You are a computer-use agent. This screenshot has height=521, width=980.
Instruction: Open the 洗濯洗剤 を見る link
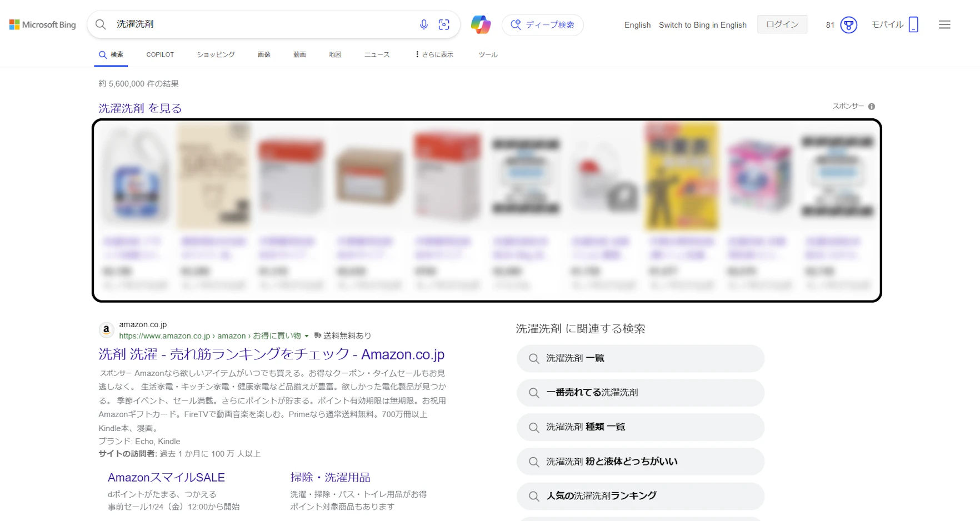(x=140, y=108)
